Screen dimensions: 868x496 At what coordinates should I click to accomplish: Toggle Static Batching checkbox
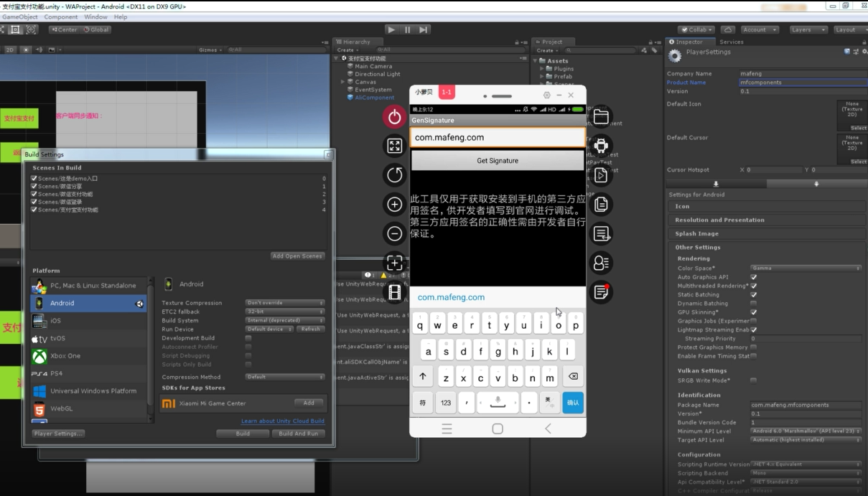tap(753, 294)
